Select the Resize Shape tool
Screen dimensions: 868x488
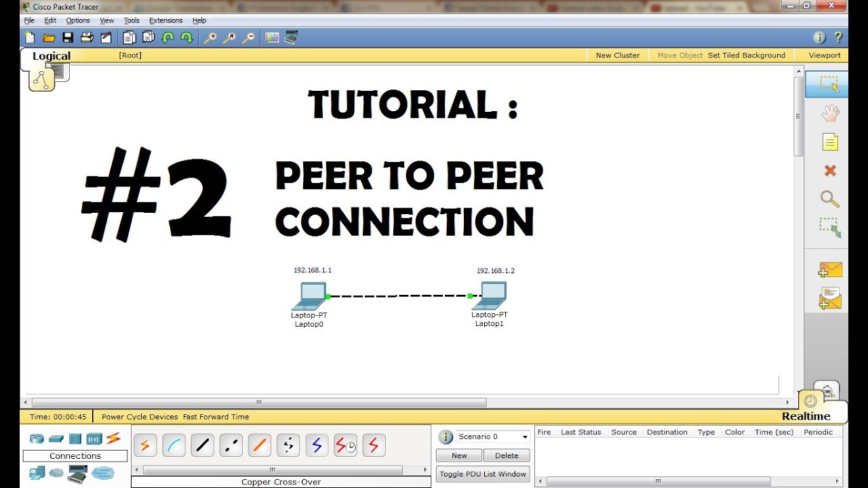pyautogui.click(x=830, y=228)
